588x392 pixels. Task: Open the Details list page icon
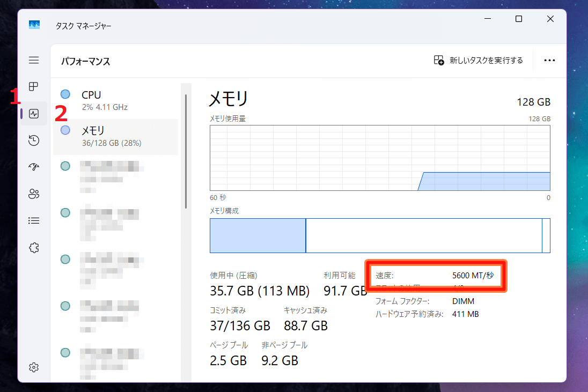pyautogui.click(x=34, y=220)
